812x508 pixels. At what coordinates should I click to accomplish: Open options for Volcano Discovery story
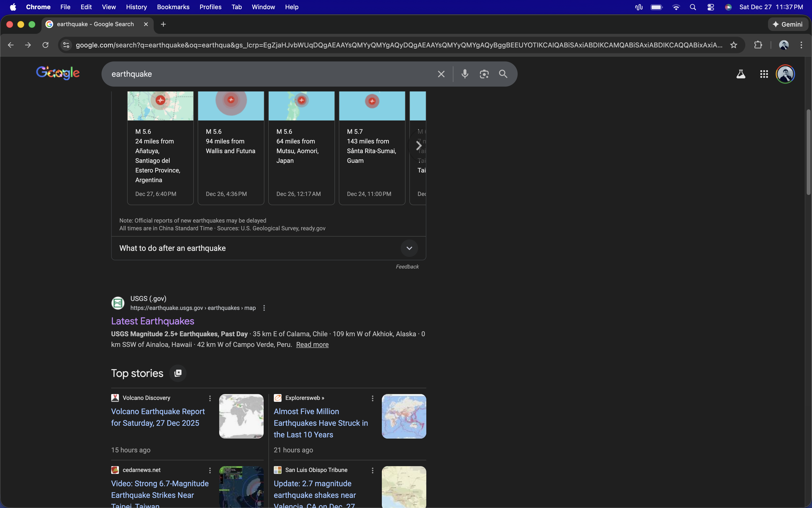[x=210, y=398]
